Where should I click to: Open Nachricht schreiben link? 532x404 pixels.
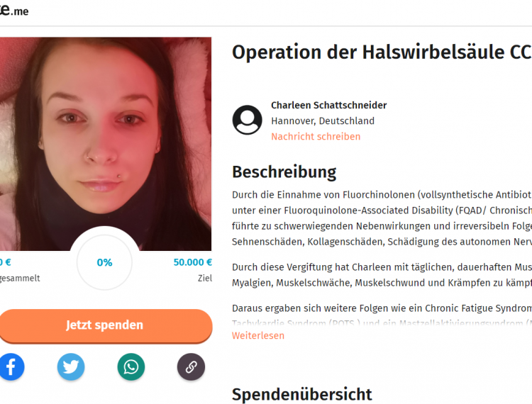coord(316,137)
